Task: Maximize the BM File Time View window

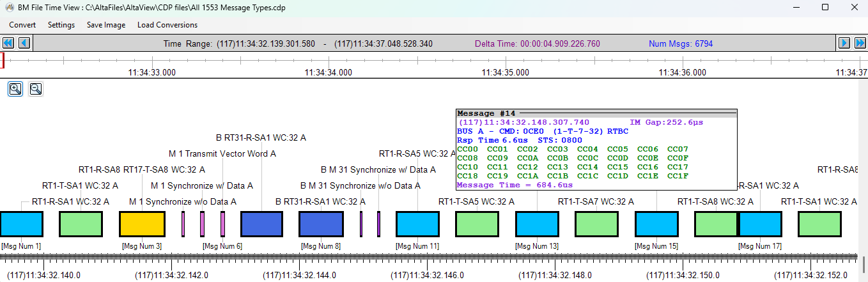Action: pos(825,7)
